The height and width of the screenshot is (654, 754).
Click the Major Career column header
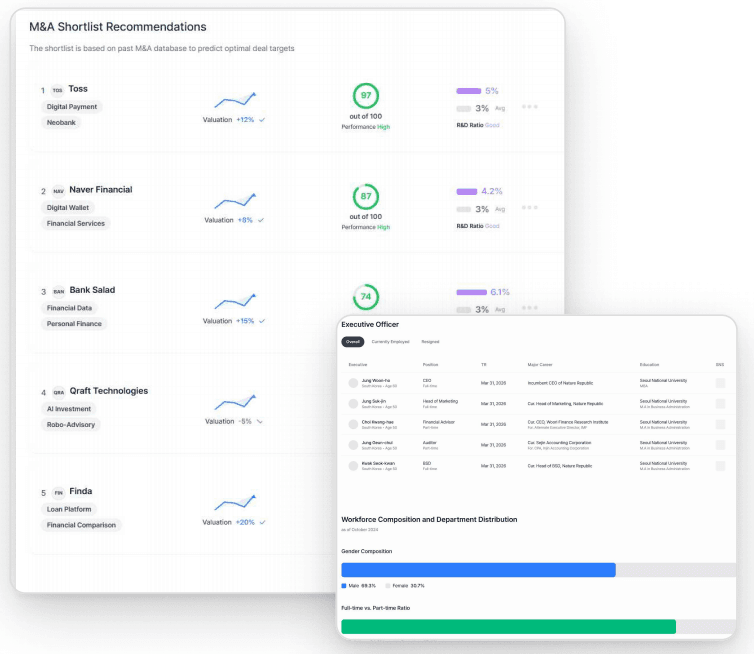[x=540, y=365]
